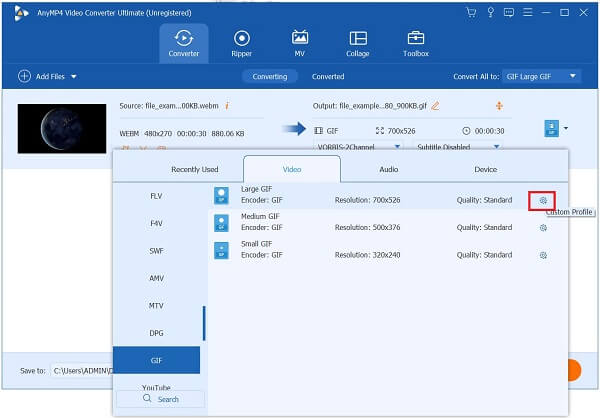The width and height of the screenshot is (600, 418).
Task: Select DPG format in list
Action: point(156,333)
